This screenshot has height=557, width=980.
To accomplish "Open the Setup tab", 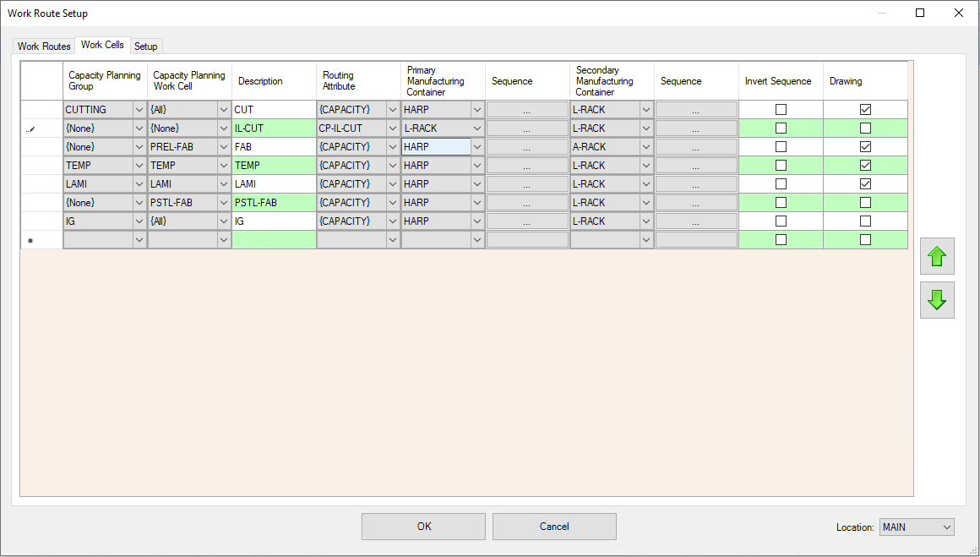I will [145, 46].
